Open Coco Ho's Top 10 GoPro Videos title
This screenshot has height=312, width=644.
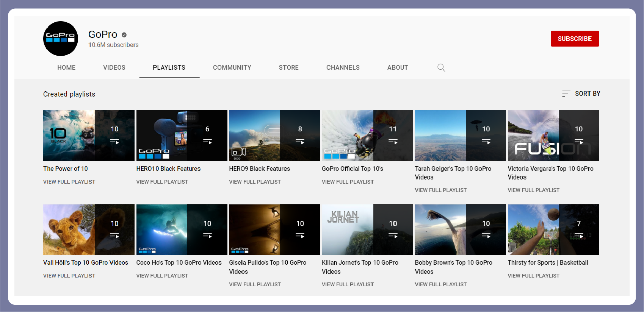179,262
